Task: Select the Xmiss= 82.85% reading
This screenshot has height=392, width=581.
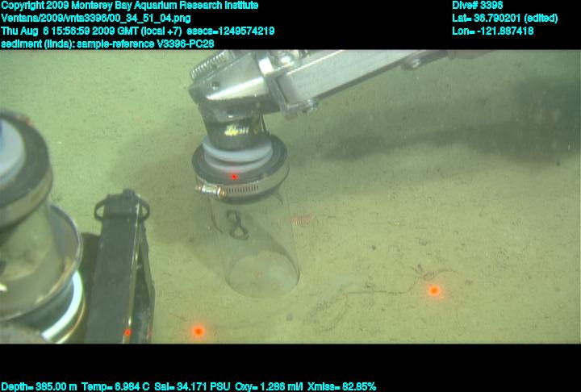Action: pyautogui.click(x=341, y=387)
